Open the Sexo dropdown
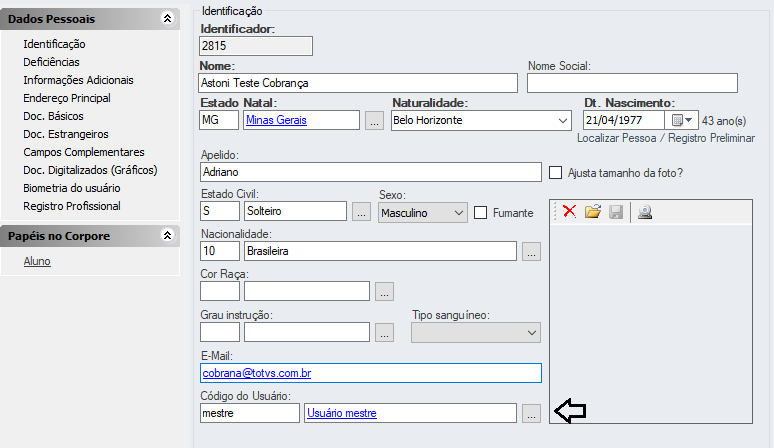Viewport: 774px width, 448px height. tap(459, 213)
